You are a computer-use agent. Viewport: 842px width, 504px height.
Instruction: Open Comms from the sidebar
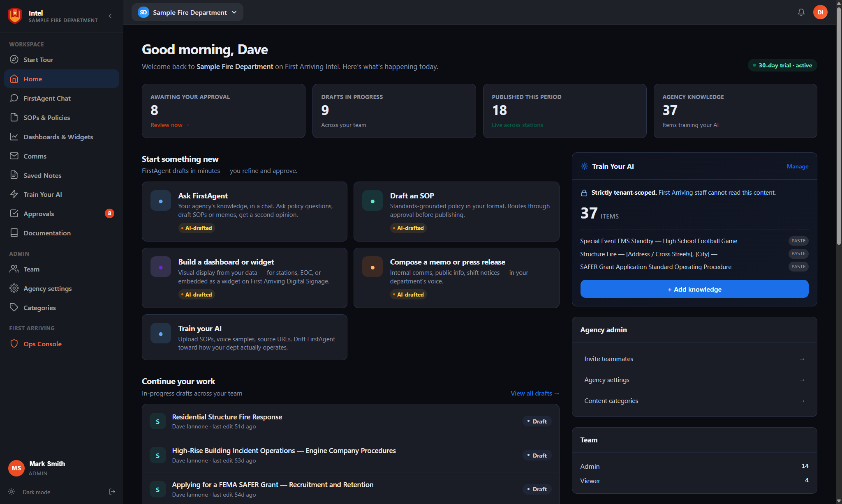(62, 156)
